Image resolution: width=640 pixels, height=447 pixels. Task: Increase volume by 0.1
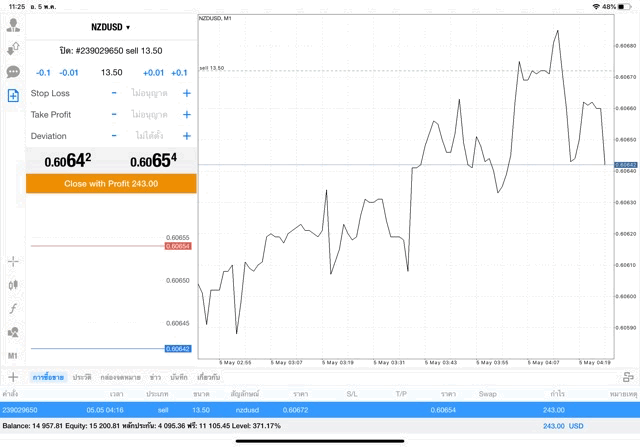[179, 73]
